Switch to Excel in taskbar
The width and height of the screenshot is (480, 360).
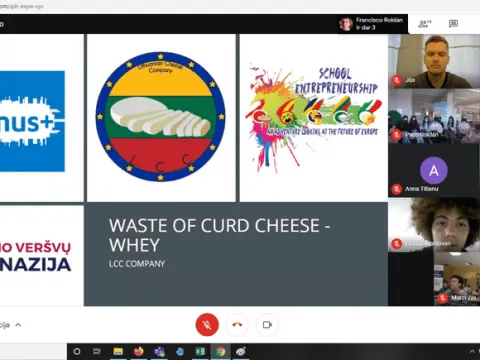(x=200, y=351)
